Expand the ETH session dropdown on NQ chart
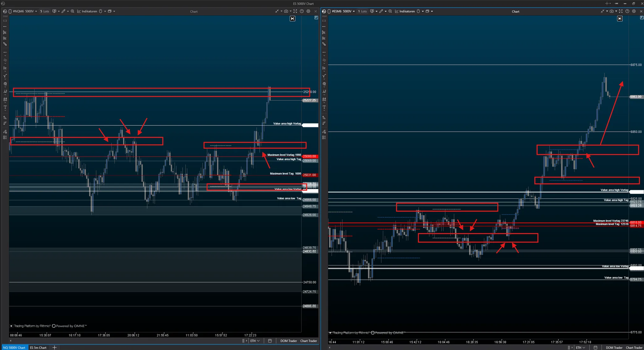Viewport: 644px width, 350px height. 255,341
